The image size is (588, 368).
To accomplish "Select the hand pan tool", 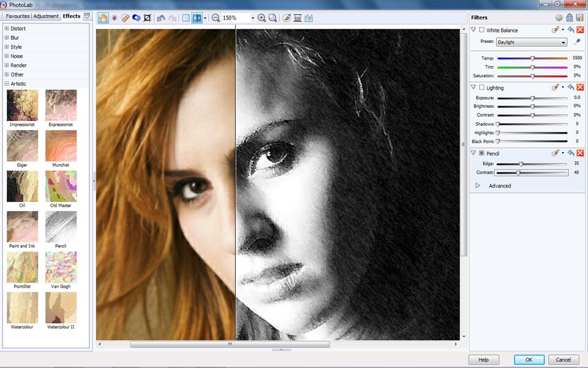I will pyautogui.click(x=103, y=18).
